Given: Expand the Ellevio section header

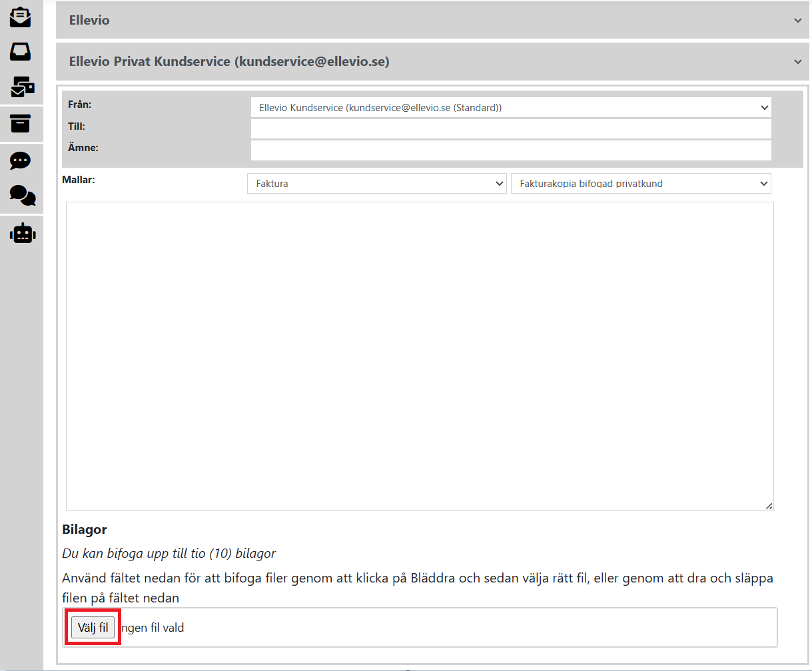Looking at the screenshot, I should point(432,20).
